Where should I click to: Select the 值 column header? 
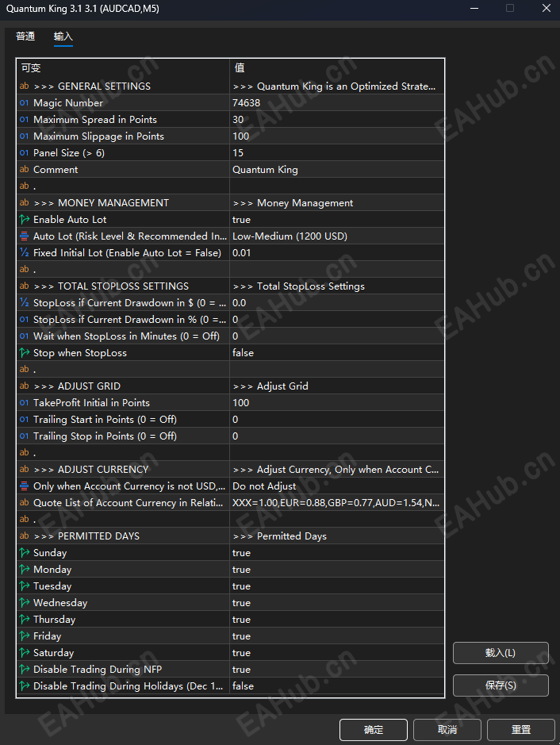337,68
